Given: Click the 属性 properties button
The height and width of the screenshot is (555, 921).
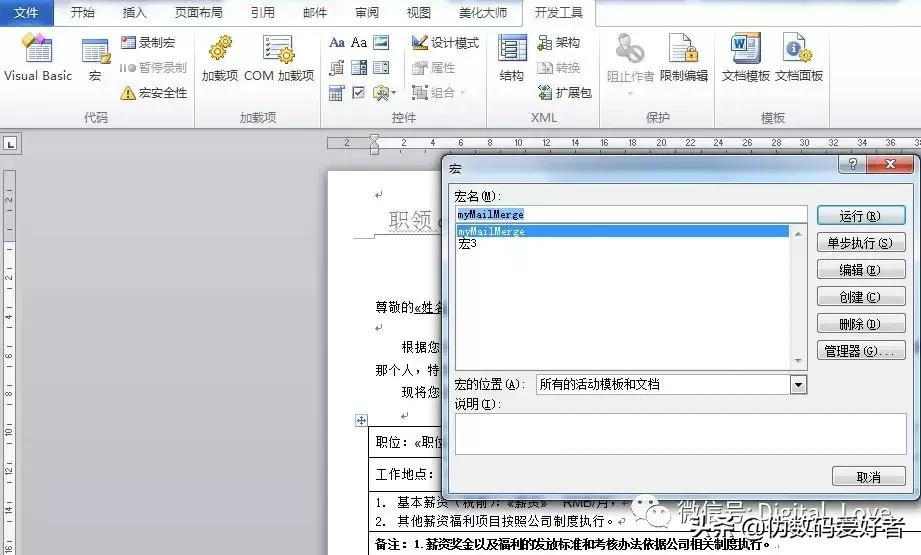Looking at the screenshot, I should pyautogui.click(x=433, y=68).
